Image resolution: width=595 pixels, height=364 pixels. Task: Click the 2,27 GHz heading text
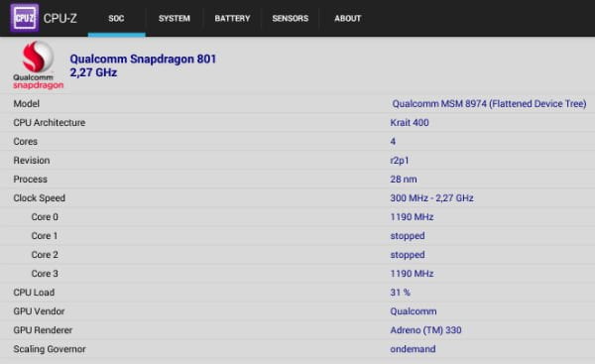click(x=93, y=72)
